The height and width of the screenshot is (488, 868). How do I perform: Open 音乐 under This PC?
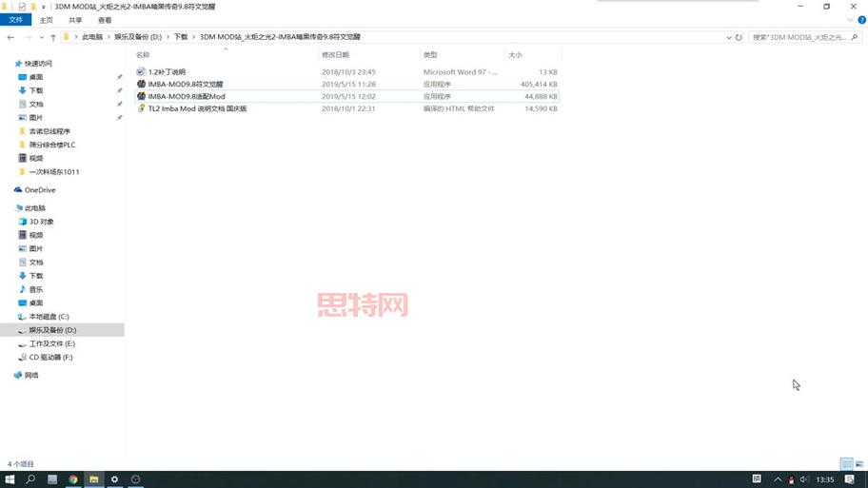(36, 289)
